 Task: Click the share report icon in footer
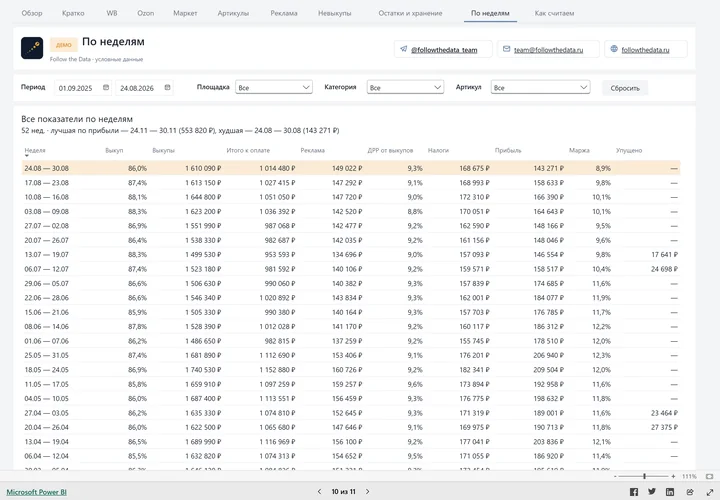pyautogui.click(x=690, y=492)
